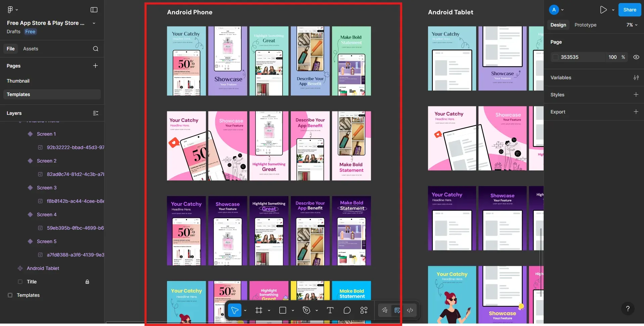Image resolution: width=644 pixels, height=326 pixels.
Task: Open the file name dropdown for Free App Store
Action: [94, 23]
